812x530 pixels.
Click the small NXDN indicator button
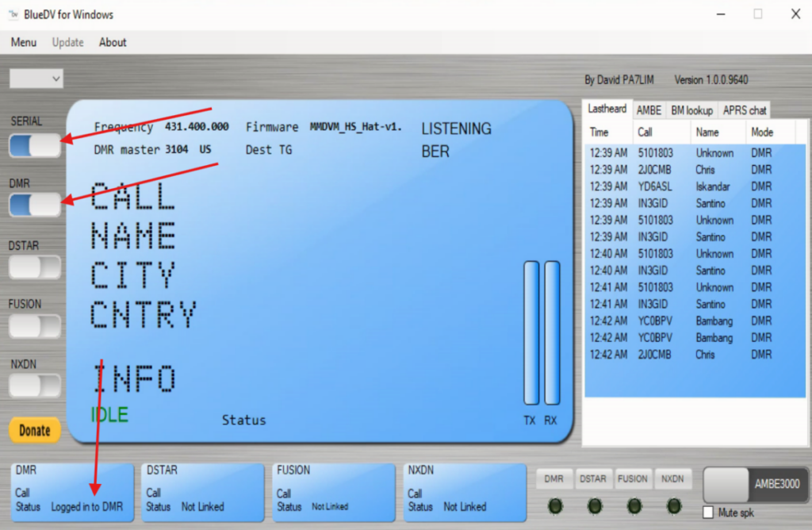tap(673, 478)
